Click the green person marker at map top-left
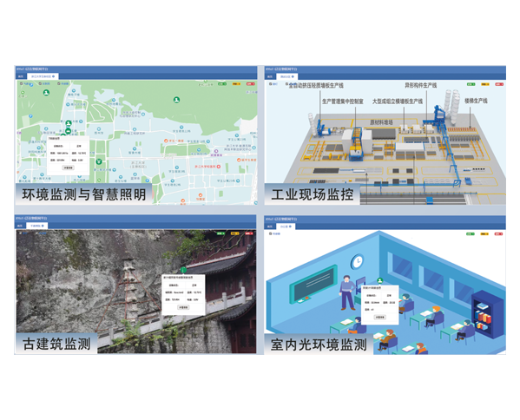 [46, 93]
